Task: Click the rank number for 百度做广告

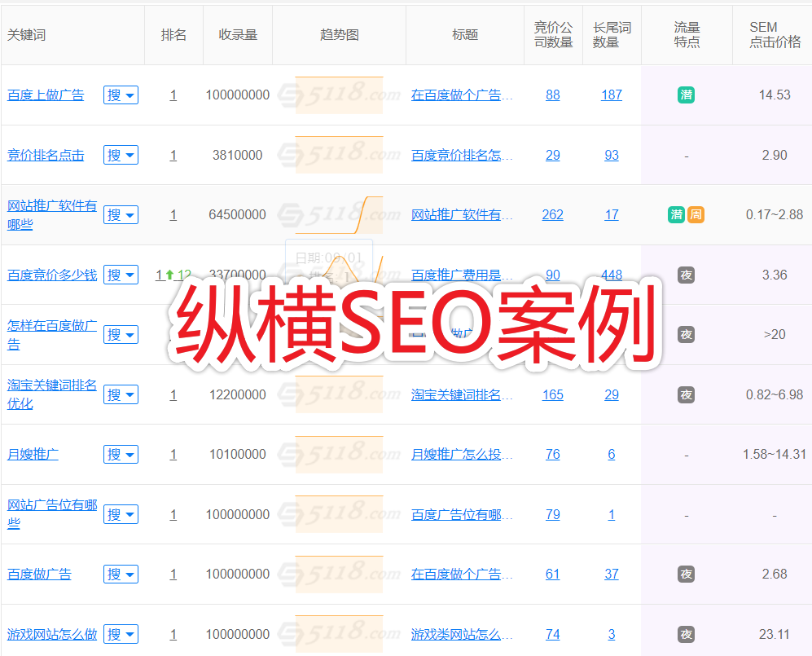Action: [x=173, y=574]
